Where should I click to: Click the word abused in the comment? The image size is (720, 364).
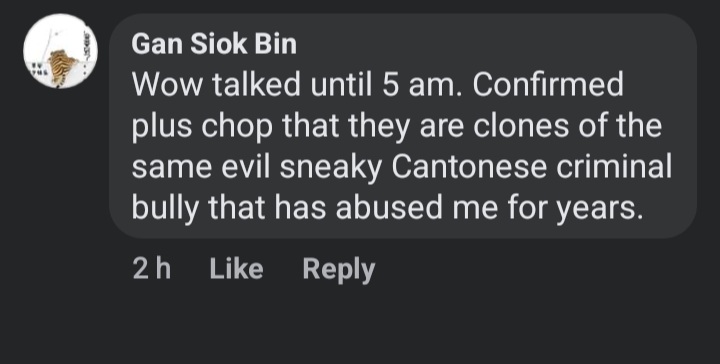[x=389, y=207]
